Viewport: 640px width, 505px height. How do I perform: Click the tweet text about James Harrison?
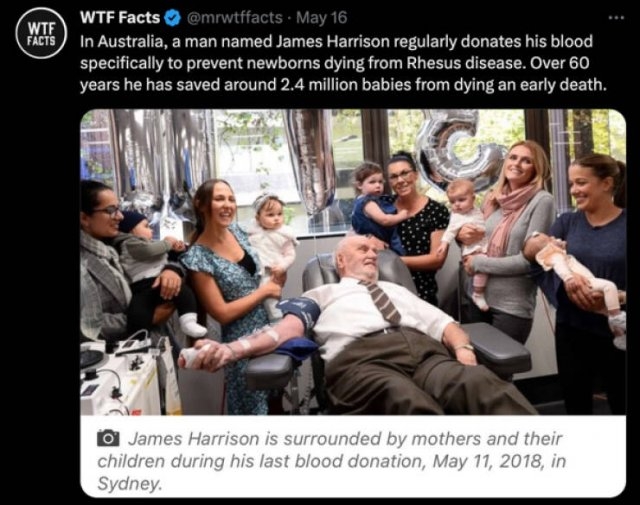coord(340,62)
